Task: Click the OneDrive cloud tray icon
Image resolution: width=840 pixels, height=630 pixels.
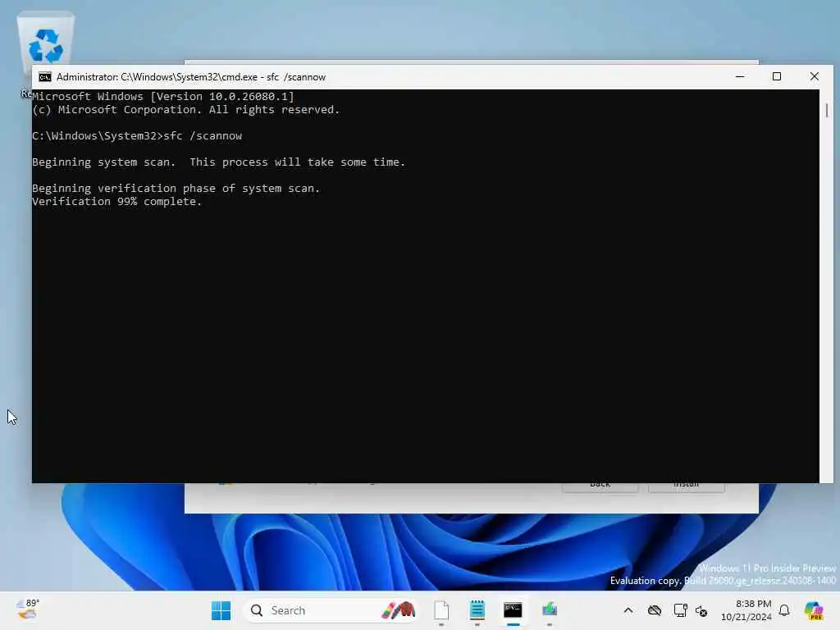Action: 654,610
